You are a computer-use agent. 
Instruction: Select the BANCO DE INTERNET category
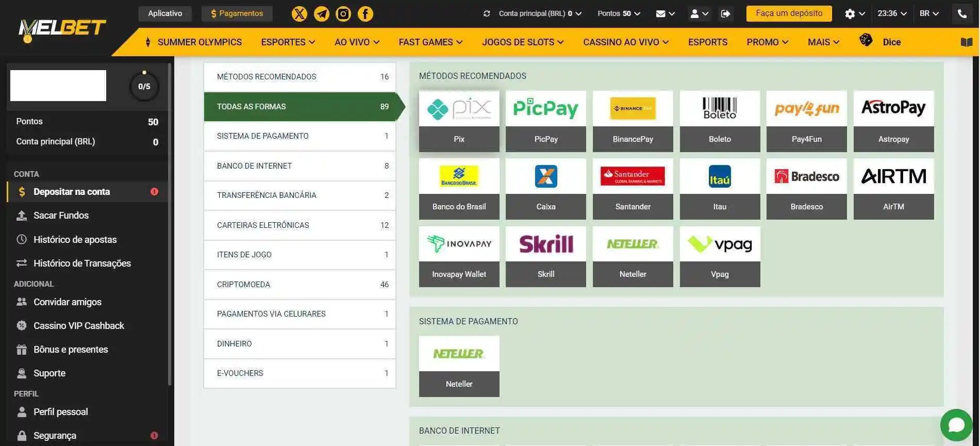[300, 166]
